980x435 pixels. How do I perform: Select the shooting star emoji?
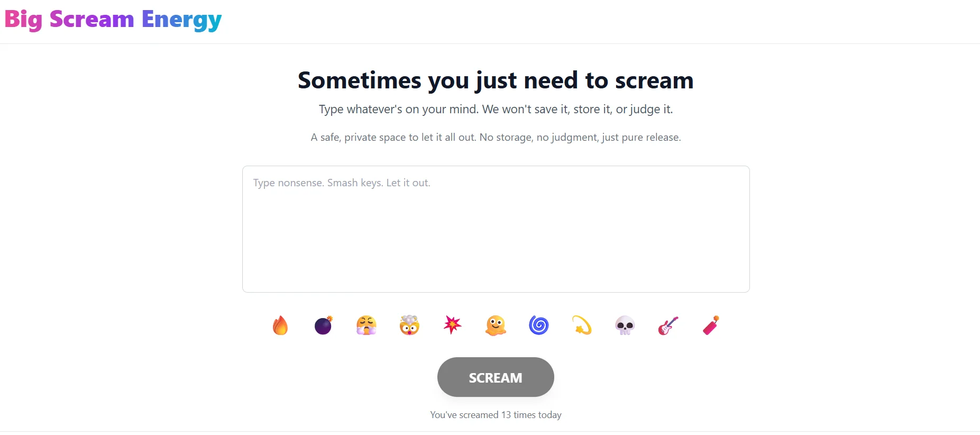[582, 325]
